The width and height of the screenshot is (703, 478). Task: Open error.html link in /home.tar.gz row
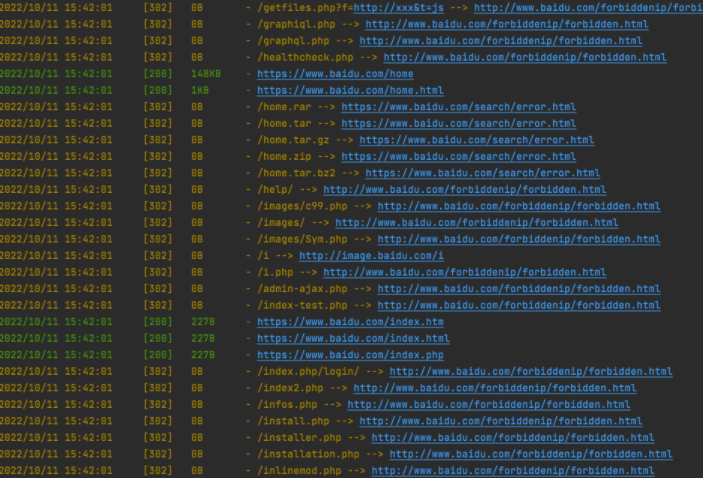click(x=477, y=140)
